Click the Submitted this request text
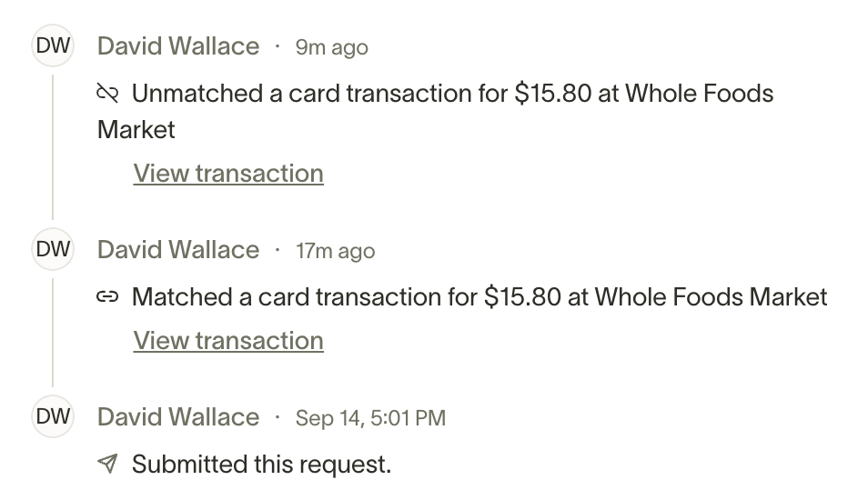The image size is (868, 500). tap(261, 464)
